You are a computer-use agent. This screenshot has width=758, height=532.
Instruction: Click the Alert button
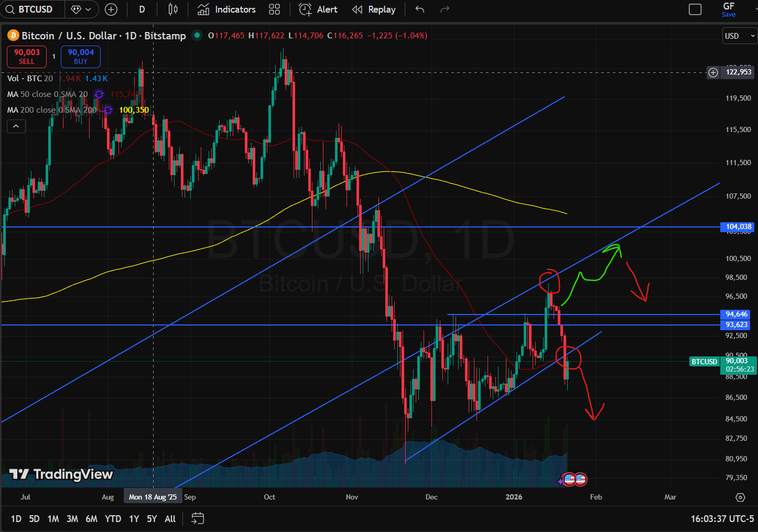tap(318, 9)
